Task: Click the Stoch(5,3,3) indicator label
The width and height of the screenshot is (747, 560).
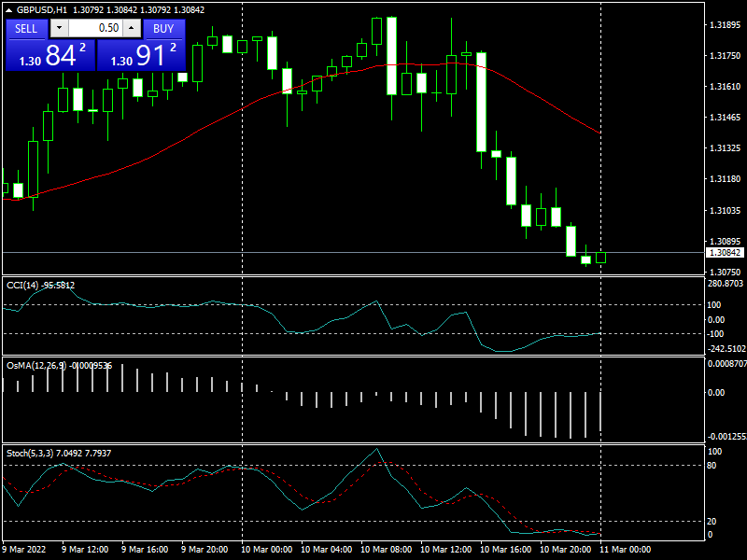Action: coord(59,453)
